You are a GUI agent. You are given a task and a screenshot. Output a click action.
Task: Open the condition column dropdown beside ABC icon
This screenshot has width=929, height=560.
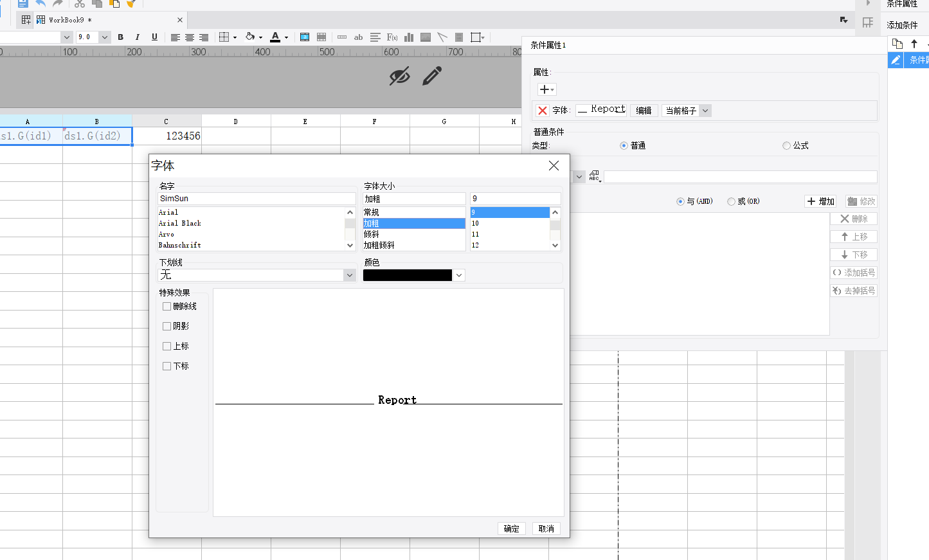[579, 176]
